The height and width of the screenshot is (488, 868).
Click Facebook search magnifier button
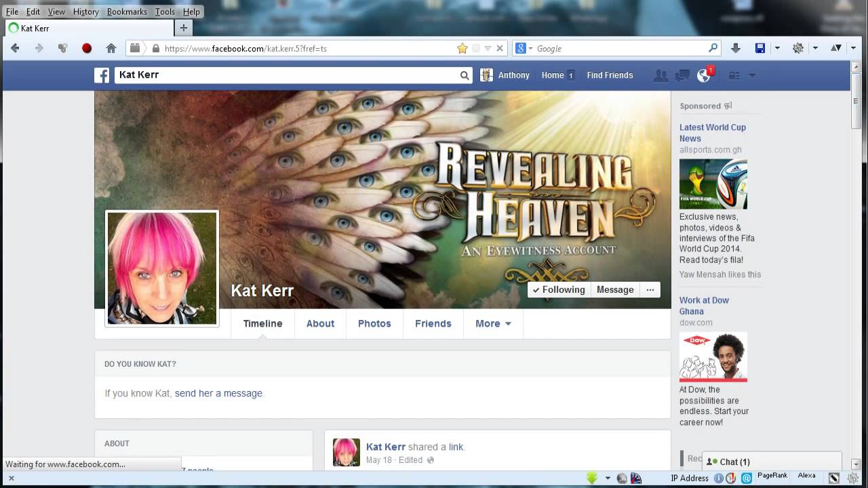[x=465, y=75]
